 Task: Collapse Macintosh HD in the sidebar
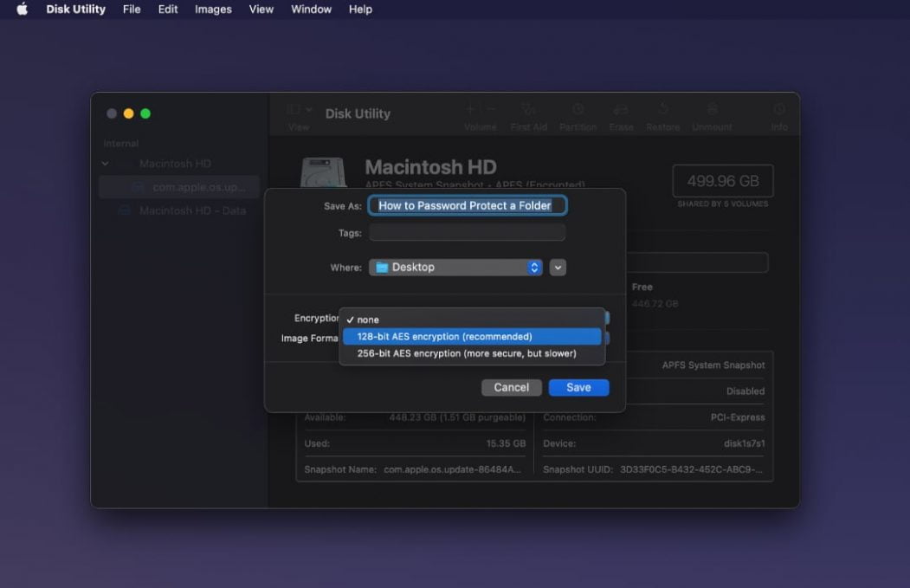105,163
